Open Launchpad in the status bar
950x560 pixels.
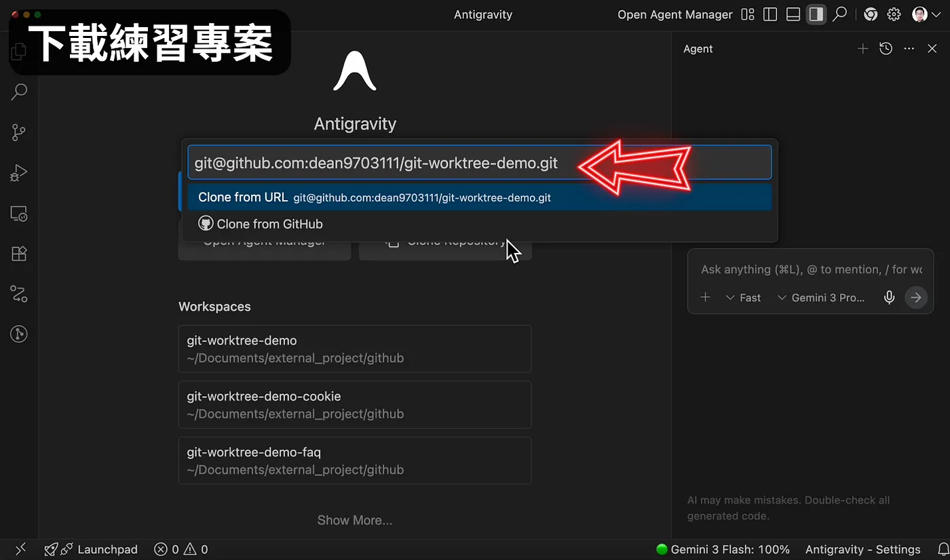[x=90, y=549]
